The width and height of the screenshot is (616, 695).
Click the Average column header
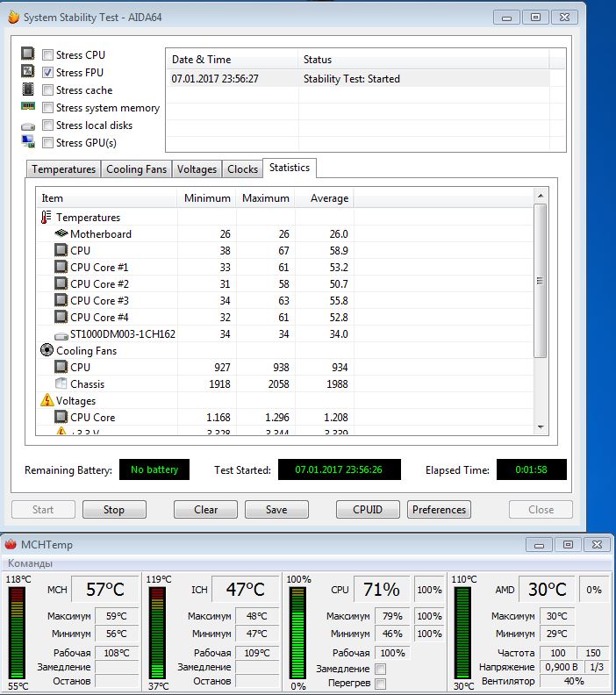click(325, 198)
